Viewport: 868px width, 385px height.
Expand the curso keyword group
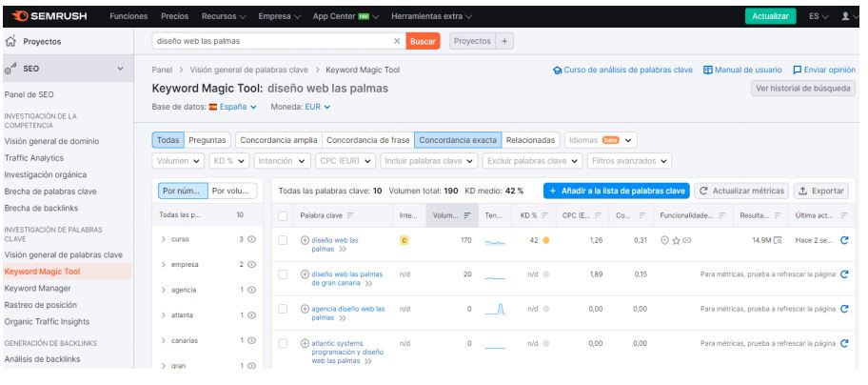[x=164, y=239]
